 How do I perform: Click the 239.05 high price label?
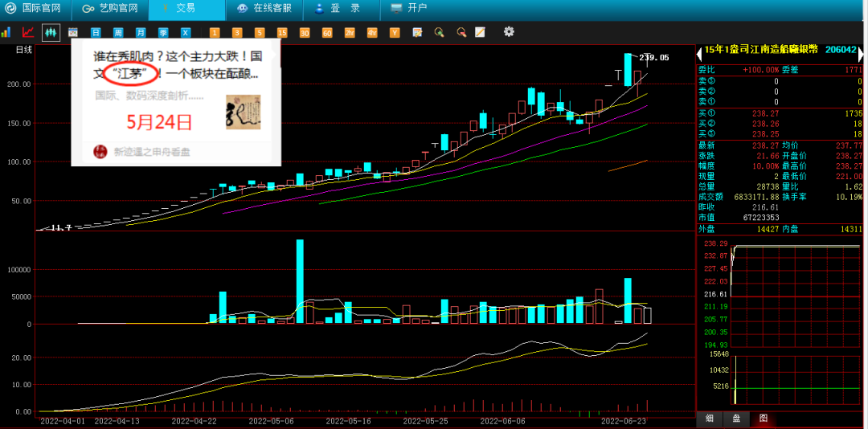point(653,58)
